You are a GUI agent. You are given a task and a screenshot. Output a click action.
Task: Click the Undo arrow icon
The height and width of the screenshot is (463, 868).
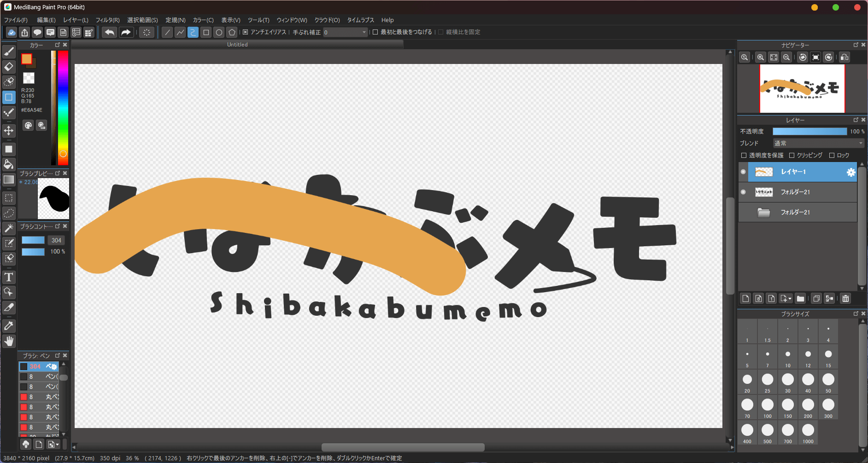pyautogui.click(x=109, y=32)
